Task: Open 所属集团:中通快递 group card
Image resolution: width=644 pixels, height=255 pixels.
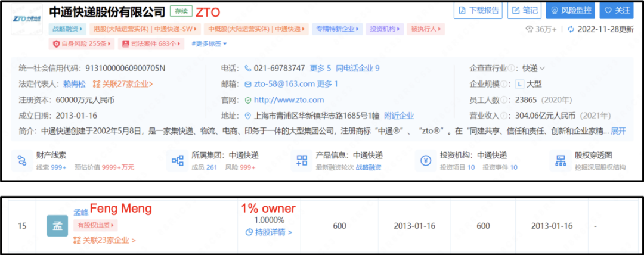Action: [x=213, y=160]
